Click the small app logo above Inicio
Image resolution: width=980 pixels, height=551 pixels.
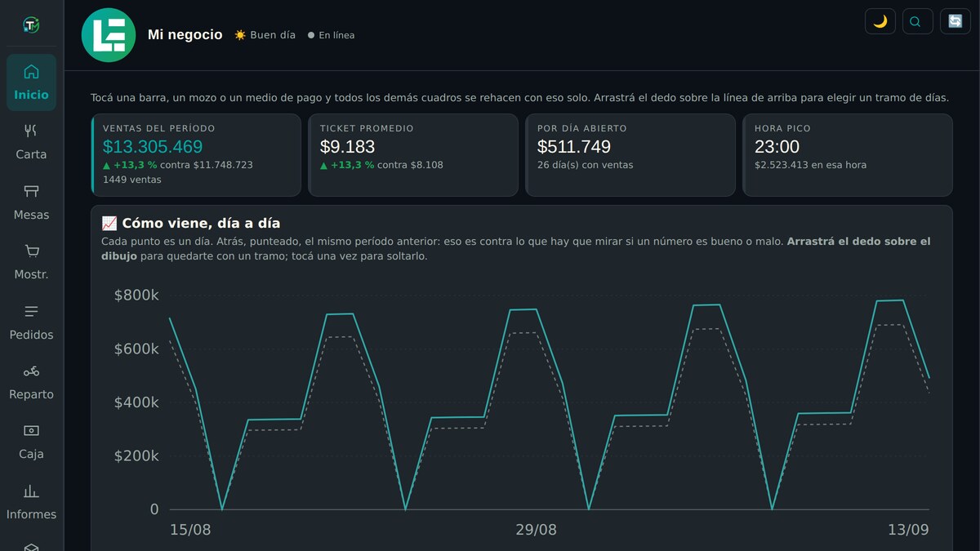(31, 25)
